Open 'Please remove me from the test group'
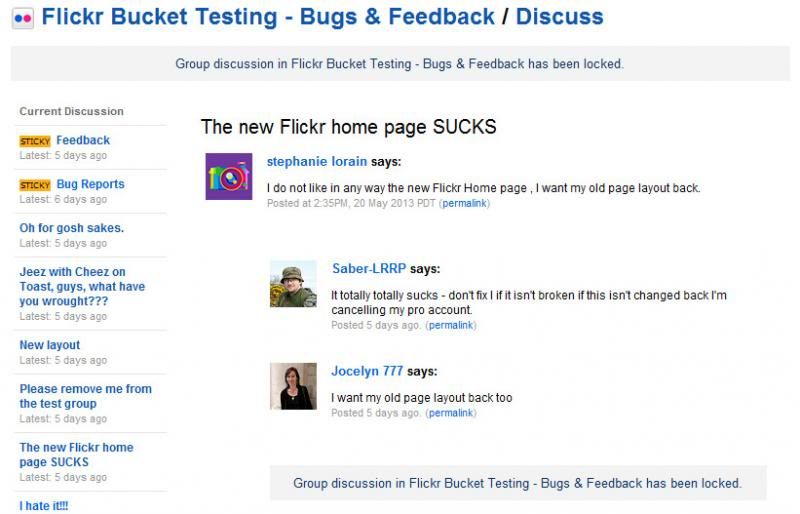The width and height of the screenshot is (800, 514). [85, 396]
